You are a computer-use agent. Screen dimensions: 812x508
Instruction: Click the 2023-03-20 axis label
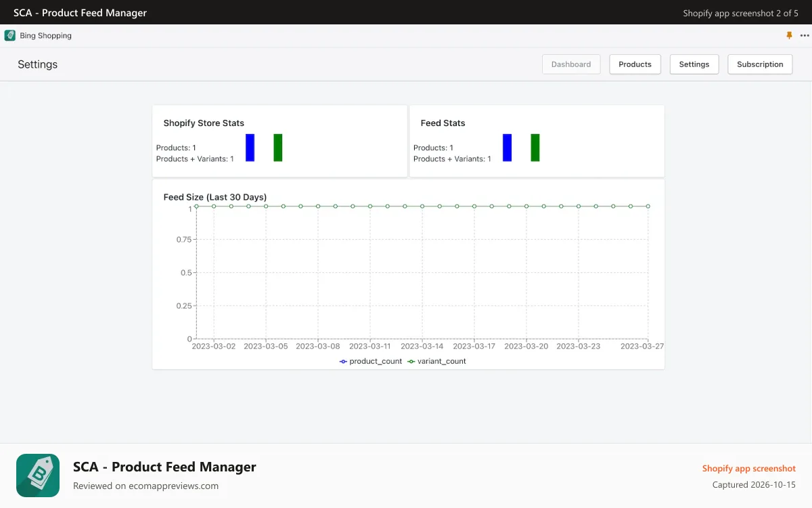(x=526, y=346)
